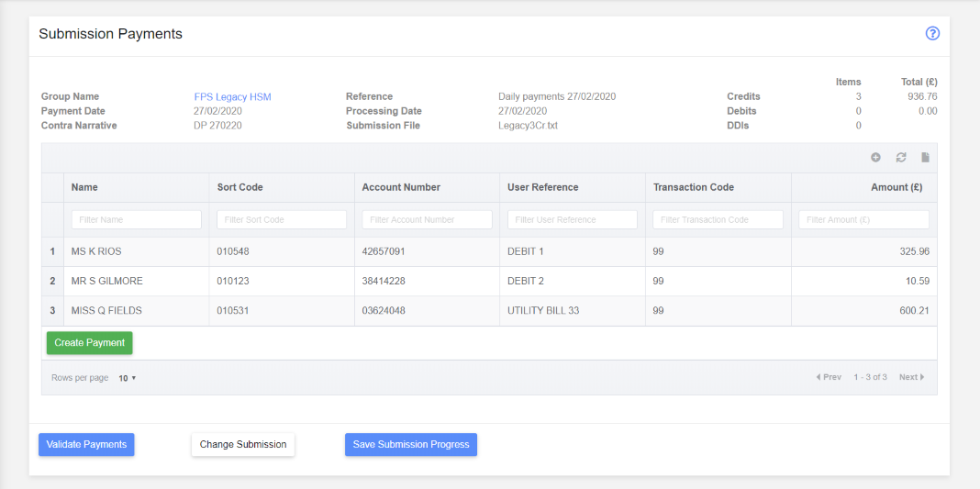
Task: Click Validate Payments button
Action: click(86, 445)
